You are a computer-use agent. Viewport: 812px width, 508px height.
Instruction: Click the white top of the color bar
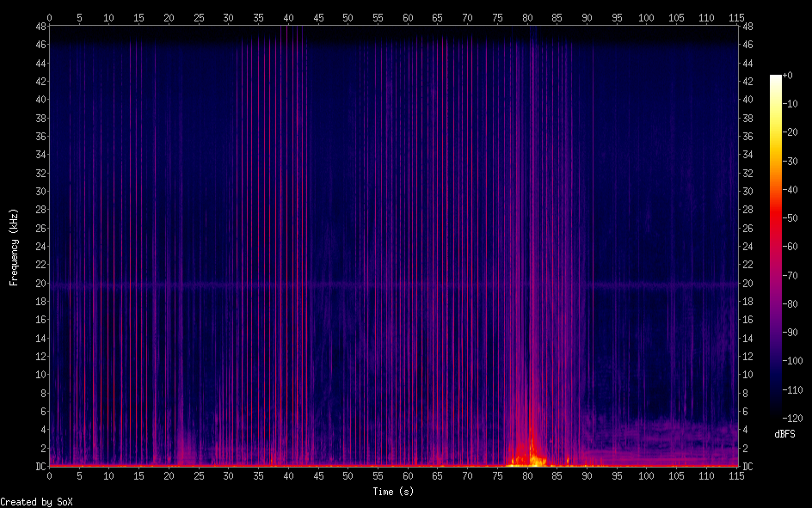776,79
